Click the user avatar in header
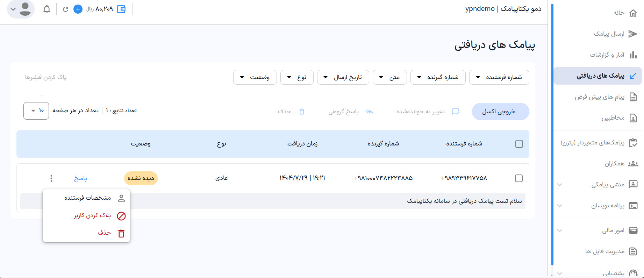 (x=25, y=9)
